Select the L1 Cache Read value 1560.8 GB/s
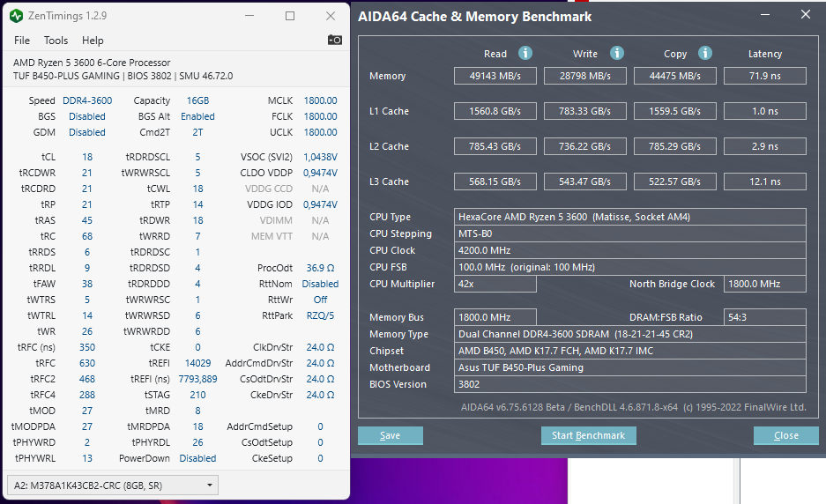Image resolution: width=826 pixels, height=504 pixels. tap(495, 111)
